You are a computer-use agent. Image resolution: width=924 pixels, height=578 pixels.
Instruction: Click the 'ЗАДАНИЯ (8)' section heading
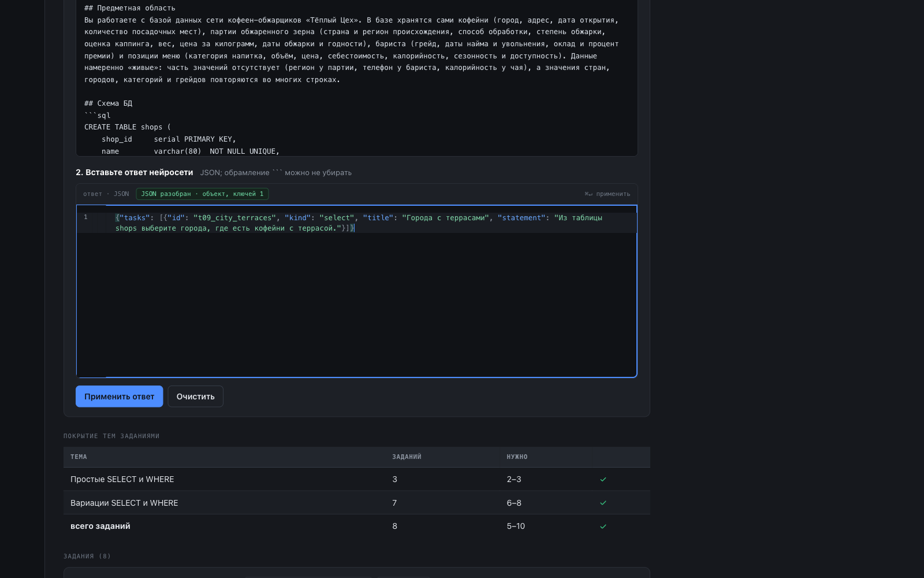tap(87, 557)
